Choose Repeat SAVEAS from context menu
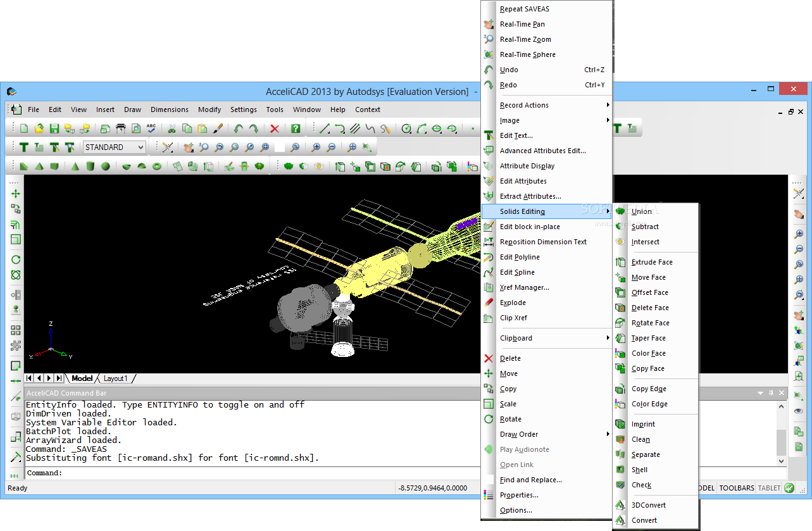The width and height of the screenshot is (812, 531). point(546,9)
